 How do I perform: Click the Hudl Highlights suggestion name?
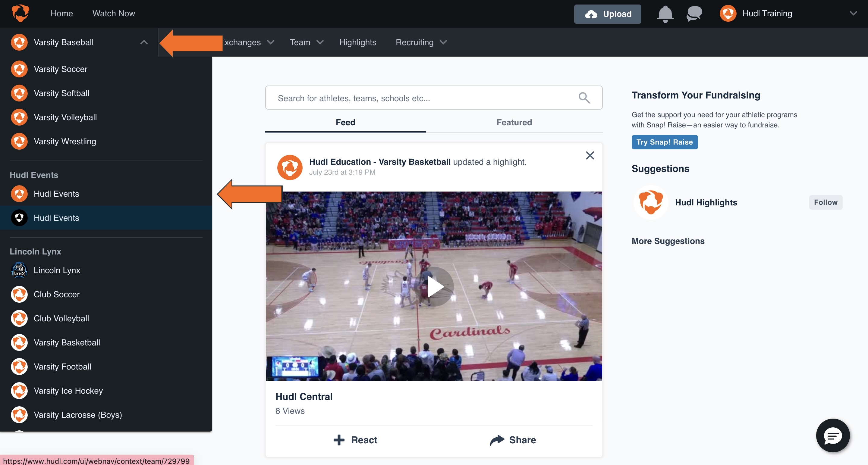coord(706,202)
